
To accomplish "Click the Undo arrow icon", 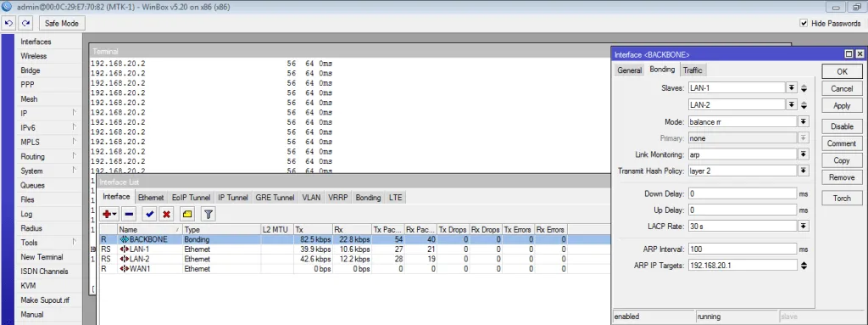I will click(x=8, y=23).
